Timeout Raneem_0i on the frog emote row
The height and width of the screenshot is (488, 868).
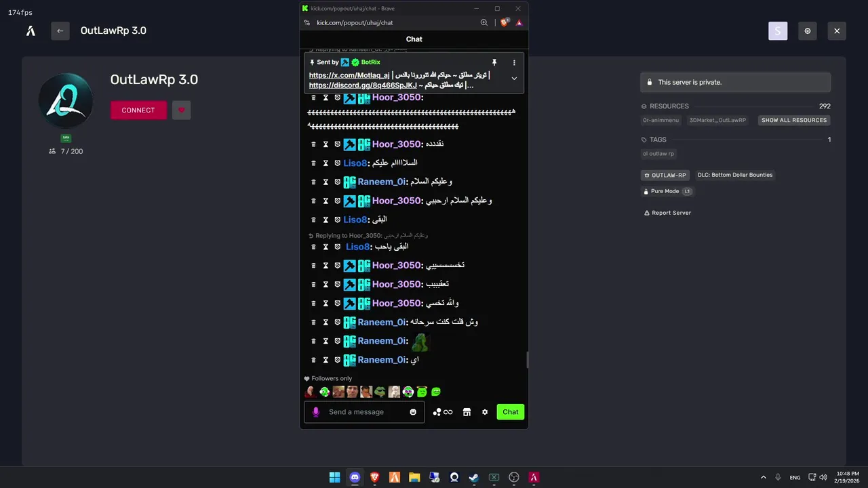[x=325, y=341]
